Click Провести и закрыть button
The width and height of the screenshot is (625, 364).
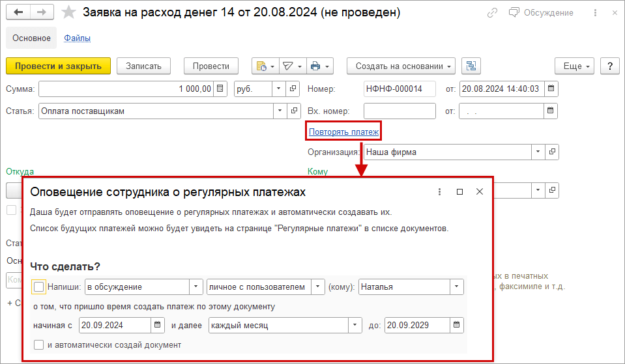tap(58, 66)
